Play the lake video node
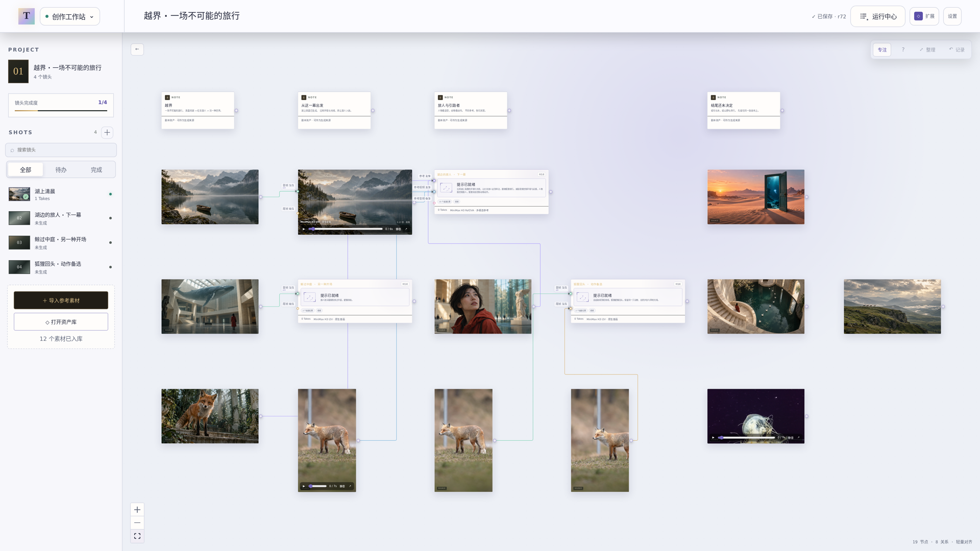 pos(304,229)
